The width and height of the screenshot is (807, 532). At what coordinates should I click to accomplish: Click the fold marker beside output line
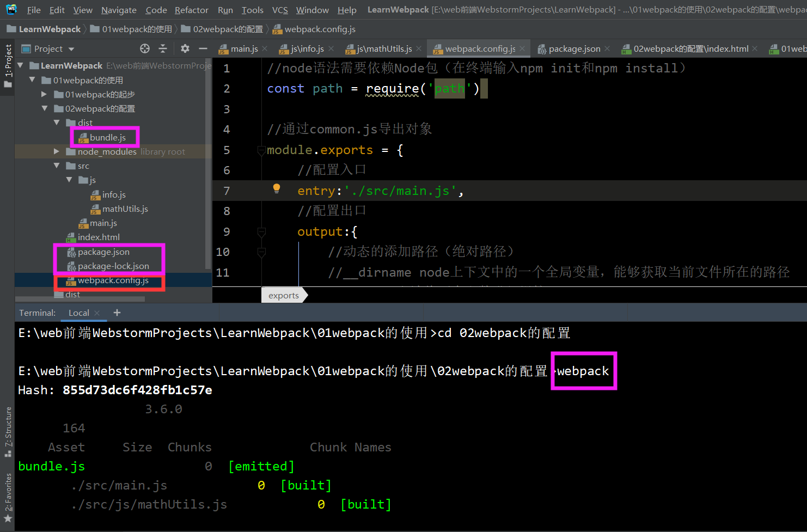(261, 232)
